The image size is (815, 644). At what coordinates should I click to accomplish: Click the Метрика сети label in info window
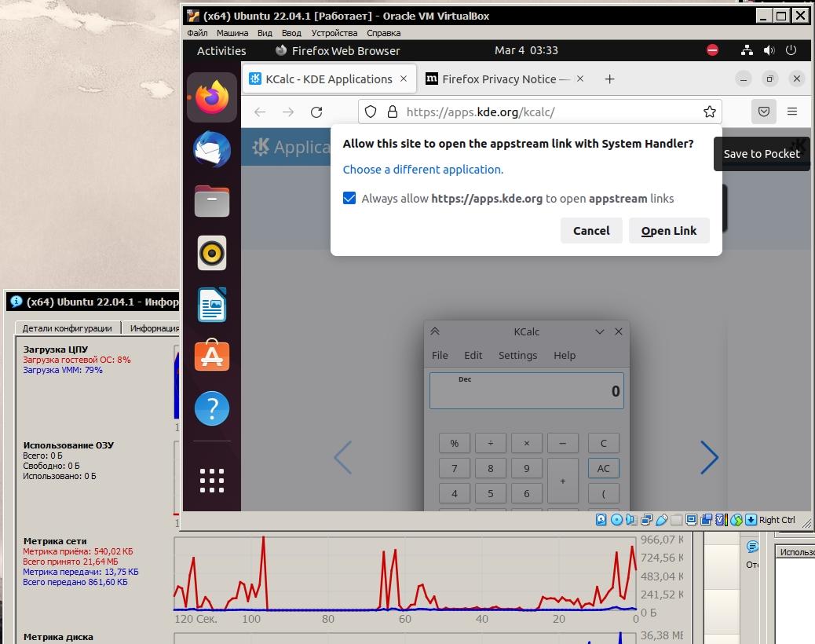pos(55,541)
